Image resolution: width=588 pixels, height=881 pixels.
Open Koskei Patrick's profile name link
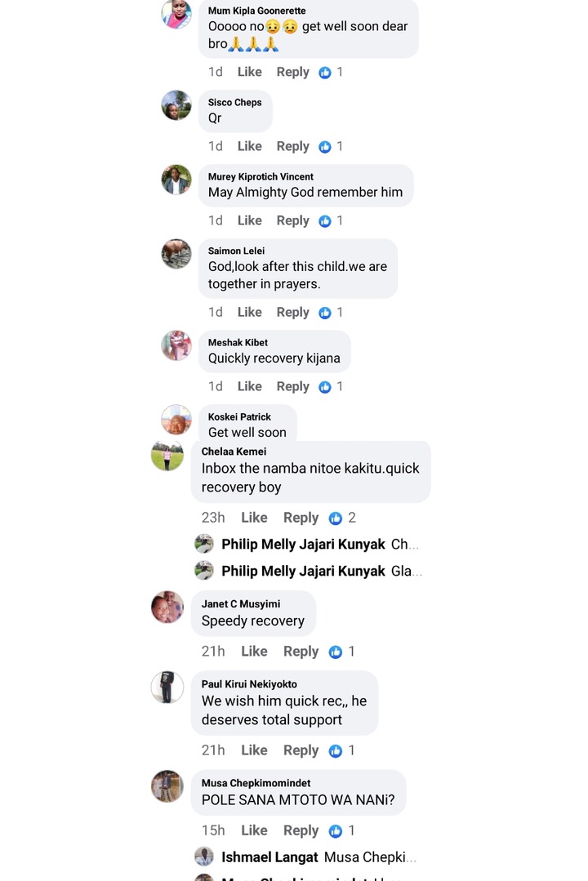239,417
